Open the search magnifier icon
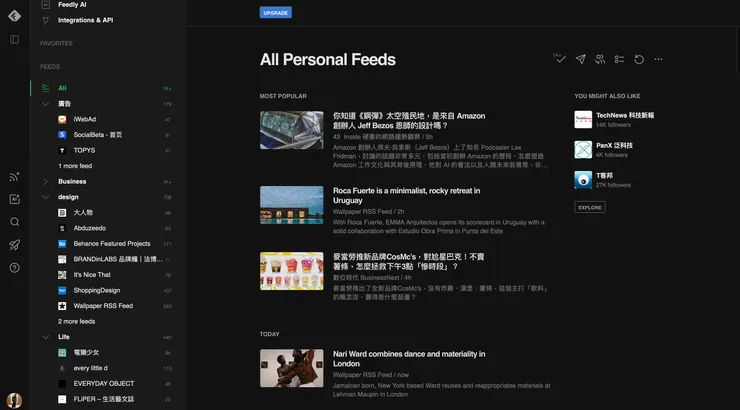The image size is (740, 410). point(15,222)
